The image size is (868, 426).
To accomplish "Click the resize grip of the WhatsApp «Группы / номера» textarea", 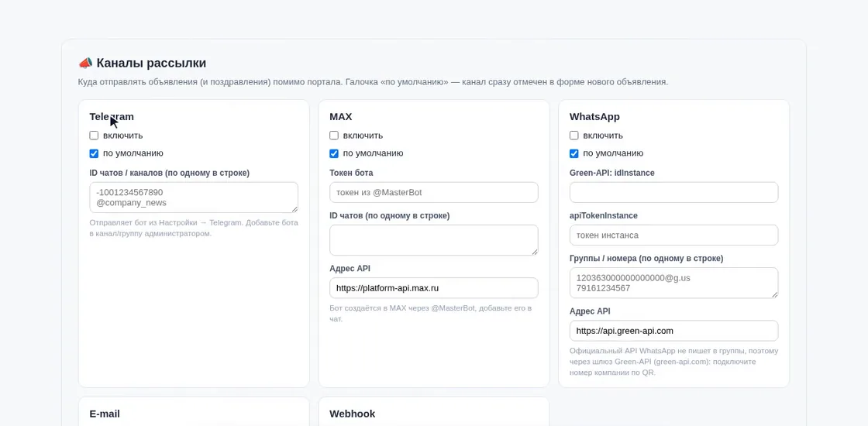I will (775, 295).
